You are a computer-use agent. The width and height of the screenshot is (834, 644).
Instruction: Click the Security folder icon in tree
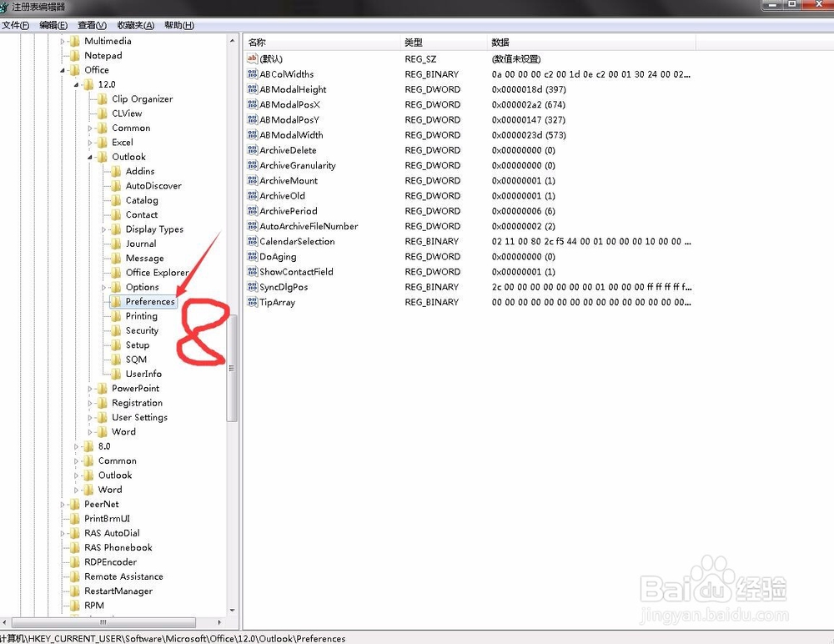tap(117, 330)
